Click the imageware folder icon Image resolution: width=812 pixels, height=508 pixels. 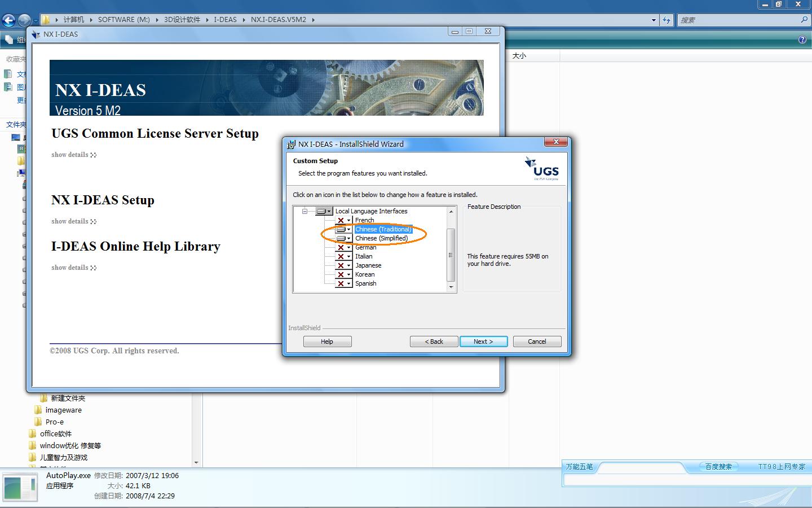[x=38, y=410]
